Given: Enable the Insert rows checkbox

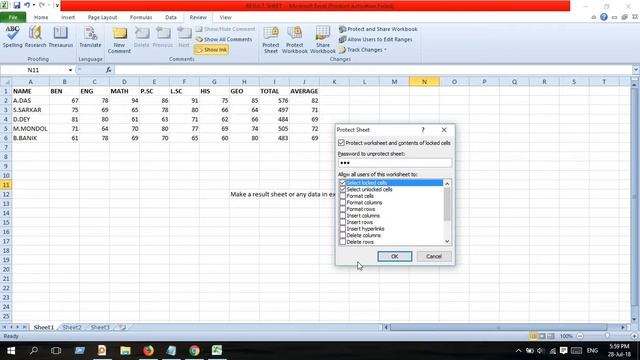Looking at the screenshot, I should pyautogui.click(x=342, y=222).
